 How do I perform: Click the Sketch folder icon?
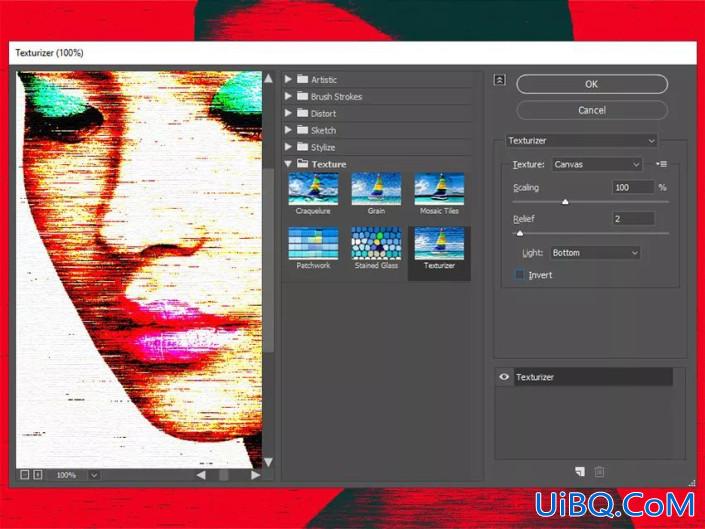coord(303,130)
